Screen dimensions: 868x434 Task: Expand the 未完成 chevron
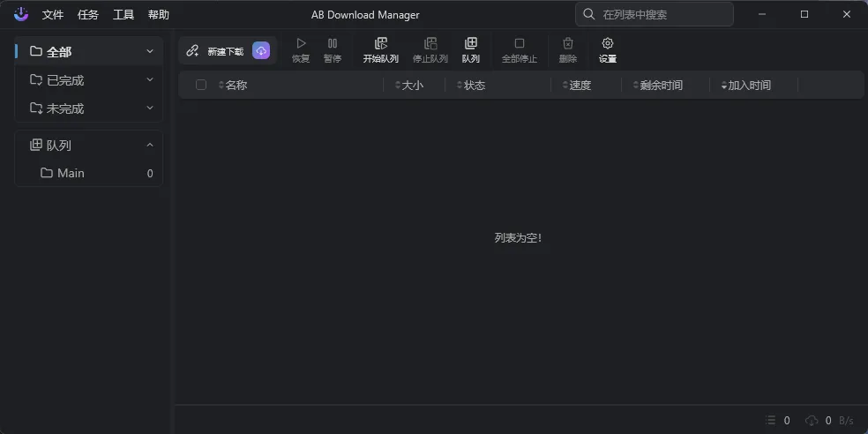[x=150, y=108]
